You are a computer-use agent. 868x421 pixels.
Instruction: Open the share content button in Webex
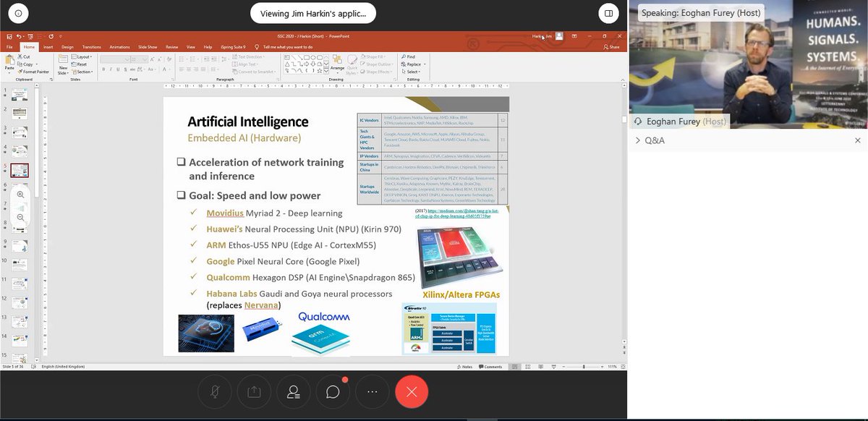254,391
